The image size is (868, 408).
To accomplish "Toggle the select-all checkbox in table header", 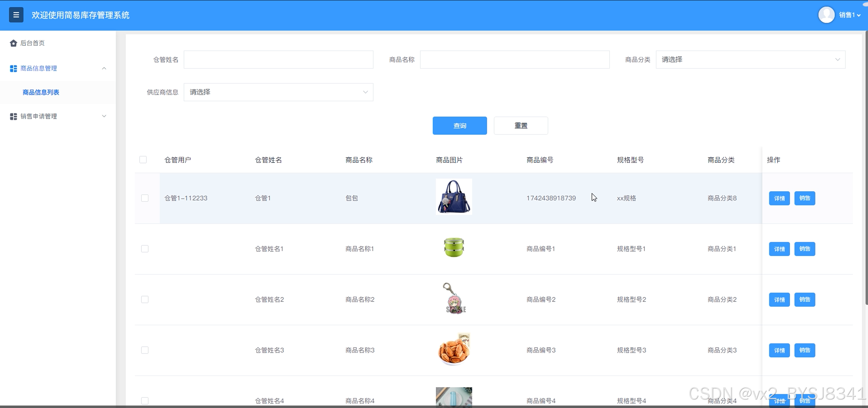I will click(143, 160).
